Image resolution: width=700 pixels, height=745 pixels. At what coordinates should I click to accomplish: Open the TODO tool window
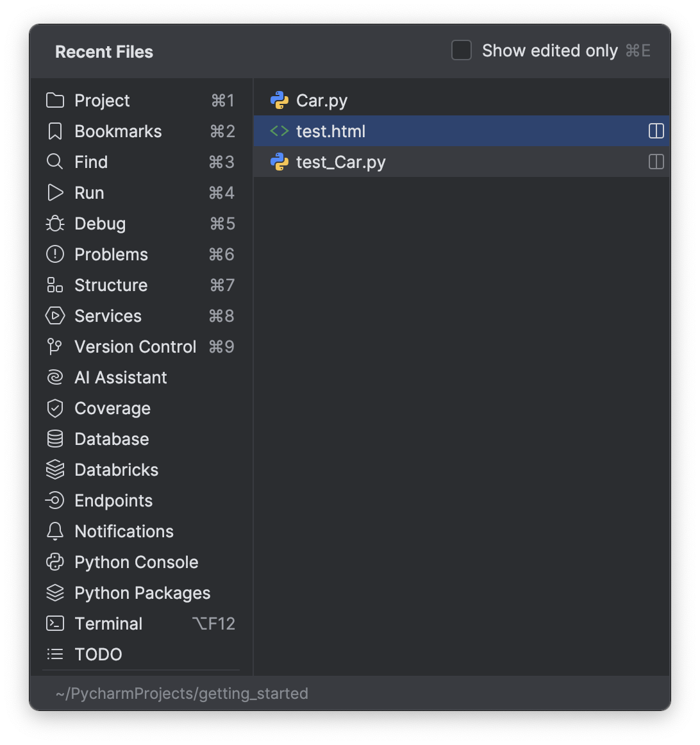(98, 655)
